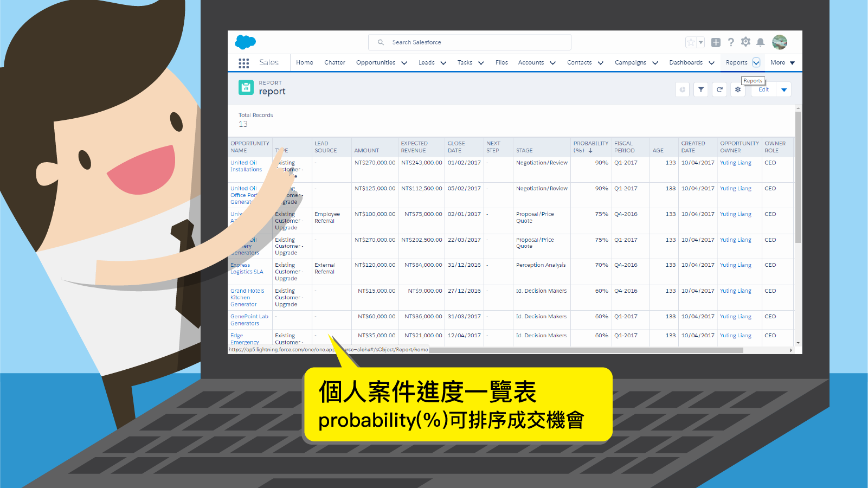The height and width of the screenshot is (488, 868).
Task: Open Yuting Liang owner link, 90% Q1-2017 first row
Action: point(736,163)
